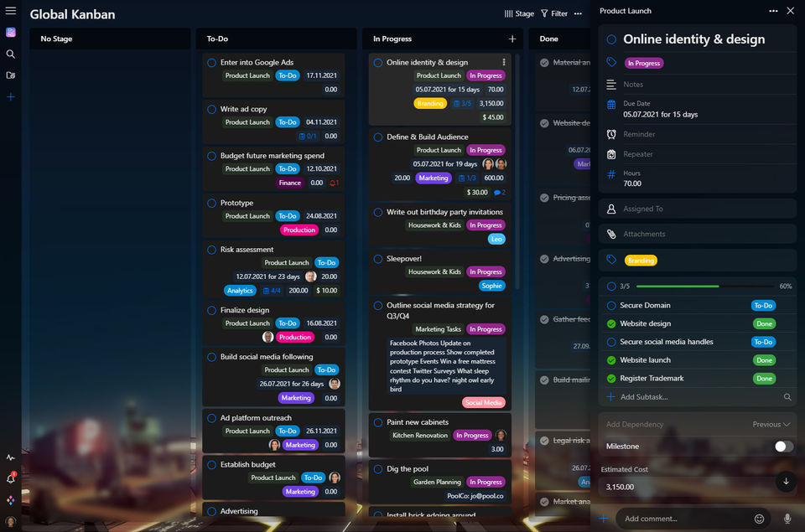Search subtasks with magnifier icon

[x=787, y=397]
